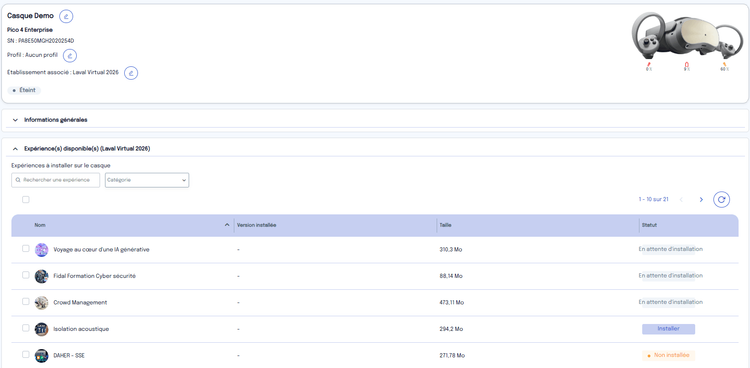
Task: Click the DAHER - SSE name
Action: click(x=69, y=356)
